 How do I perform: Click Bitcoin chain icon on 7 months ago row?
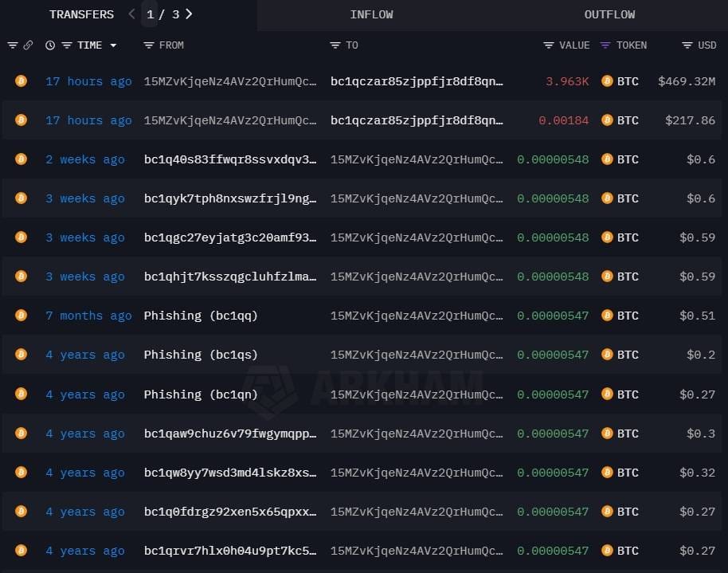tap(21, 316)
